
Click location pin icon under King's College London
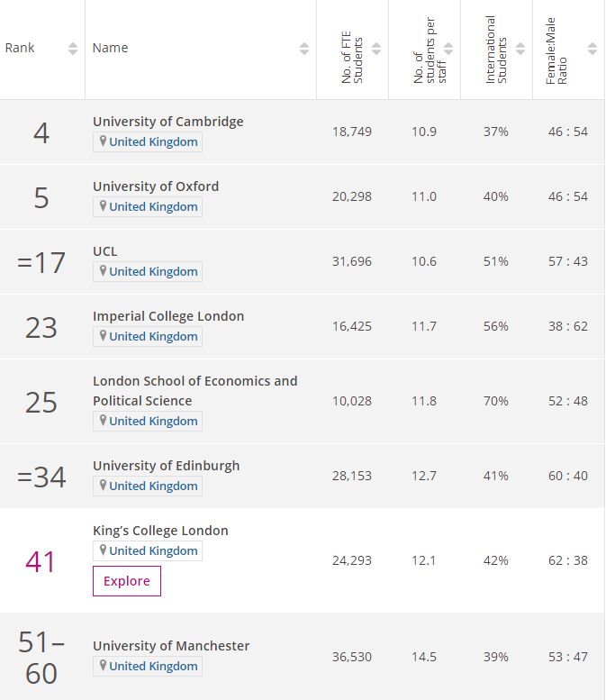103,550
